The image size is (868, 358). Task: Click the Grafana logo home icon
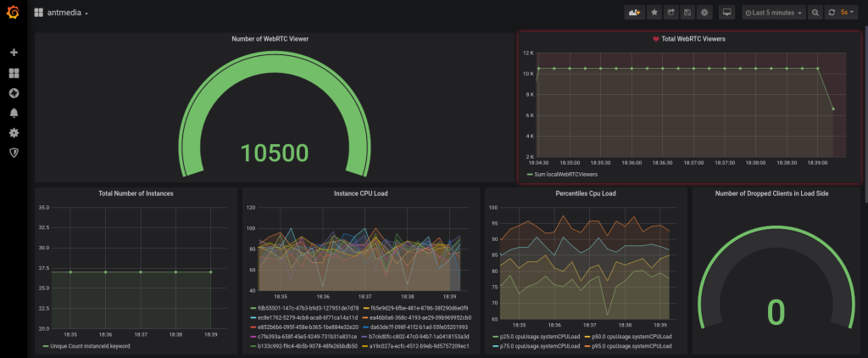click(x=14, y=12)
